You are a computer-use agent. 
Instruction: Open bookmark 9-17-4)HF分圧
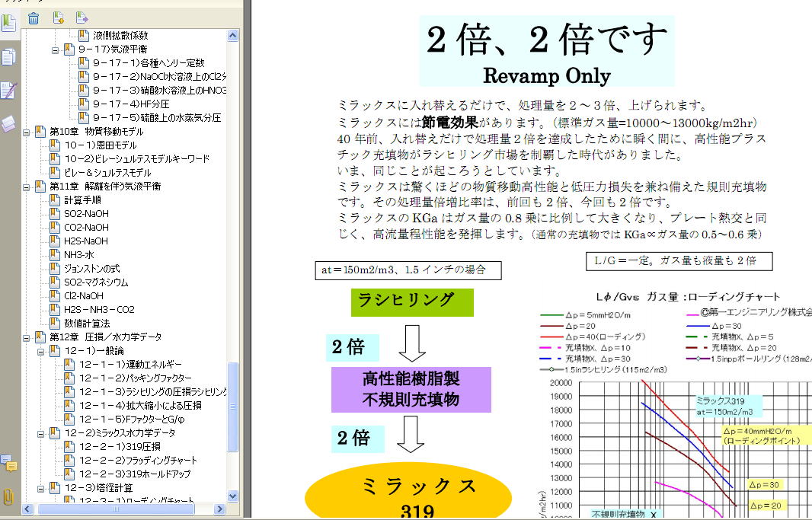pyautogui.click(x=131, y=104)
